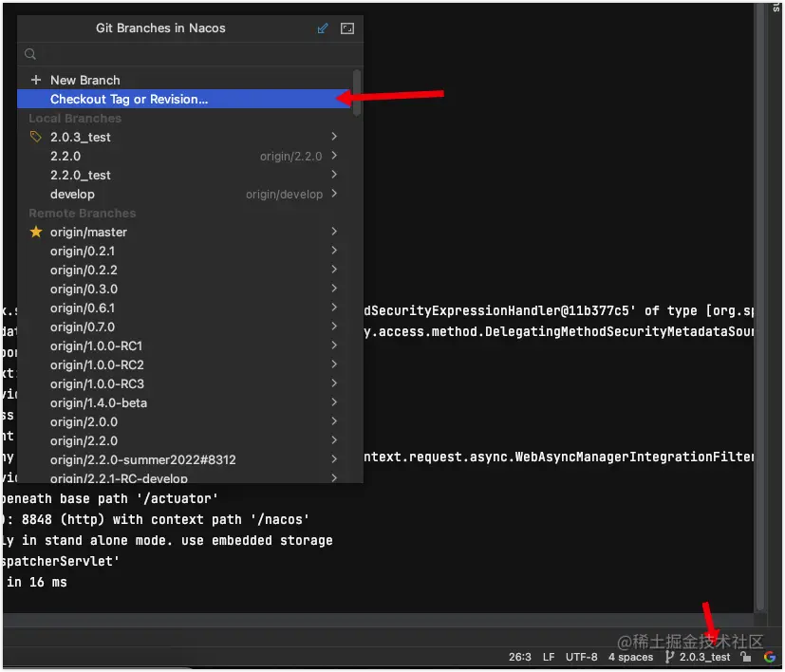The image size is (785, 672).
Task: Click the origin/develop tracking label
Action: tap(285, 195)
